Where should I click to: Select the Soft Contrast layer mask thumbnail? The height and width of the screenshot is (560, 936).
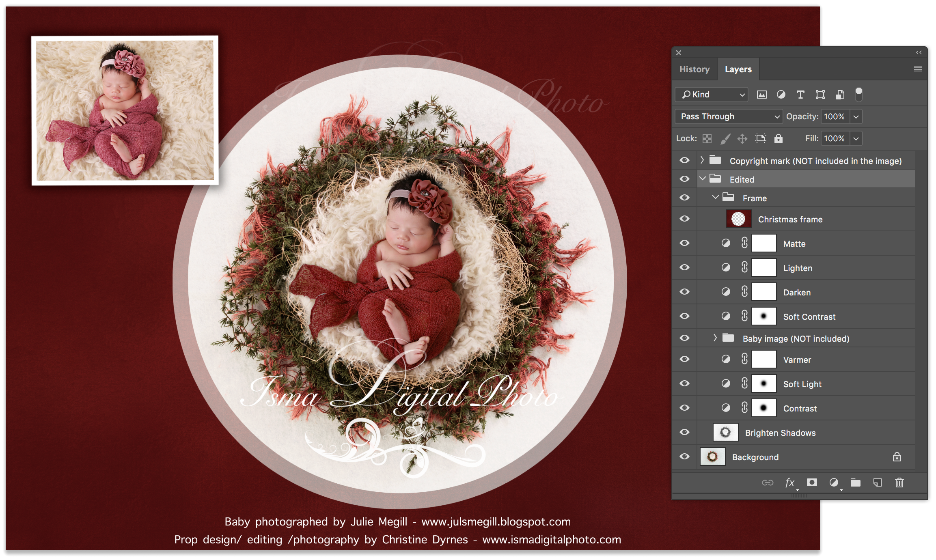click(x=763, y=316)
